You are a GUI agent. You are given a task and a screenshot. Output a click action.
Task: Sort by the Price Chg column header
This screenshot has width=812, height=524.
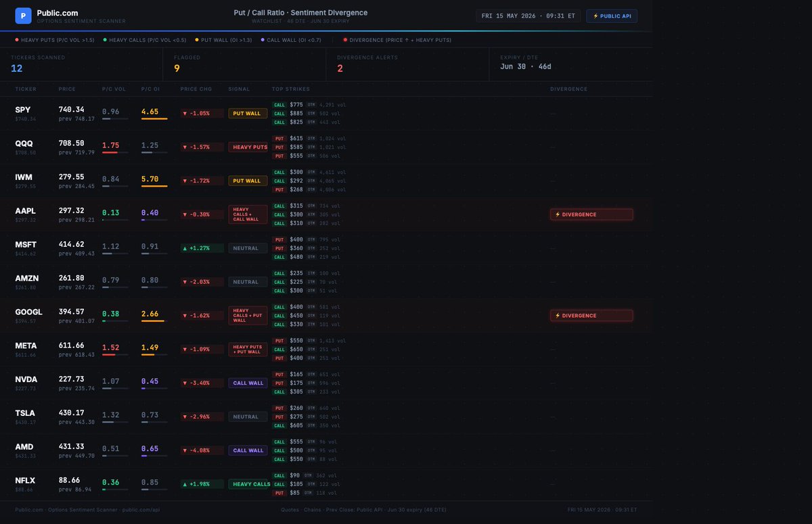coord(196,89)
